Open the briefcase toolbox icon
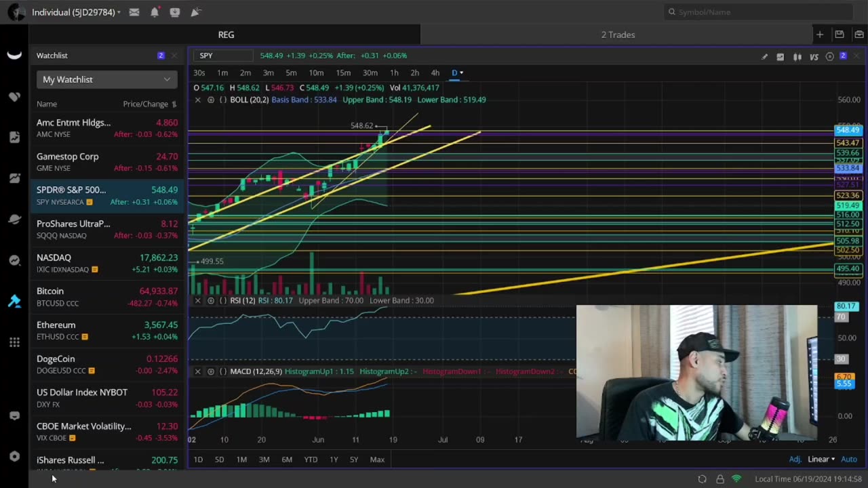The height and width of the screenshot is (488, 868). pyautogui.click(x=859, y=35)
